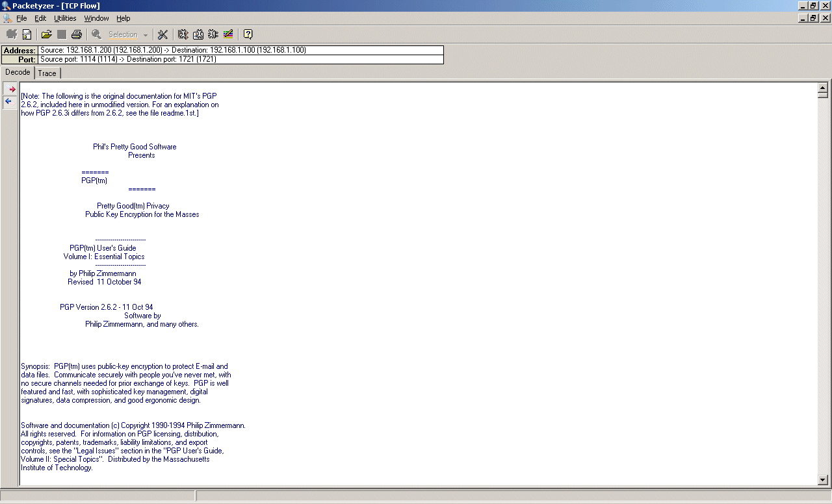Click the magnifier find icon in toolbar
Image resolution: width=832 pixels, height=504 pixels.
96,34
